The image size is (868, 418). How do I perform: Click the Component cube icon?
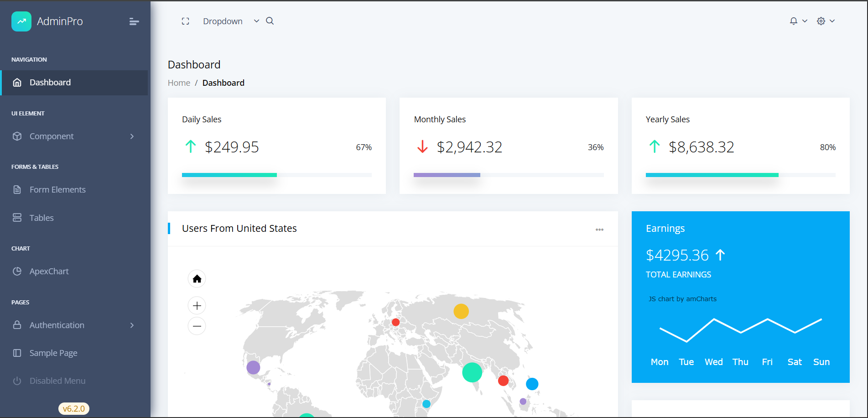tap(17, 136)
